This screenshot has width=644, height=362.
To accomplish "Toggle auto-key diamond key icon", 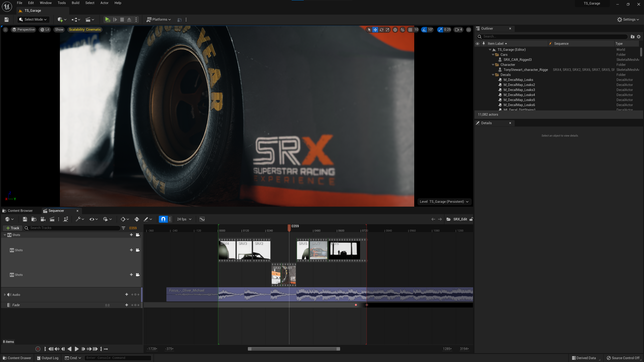I will (137, 219).
